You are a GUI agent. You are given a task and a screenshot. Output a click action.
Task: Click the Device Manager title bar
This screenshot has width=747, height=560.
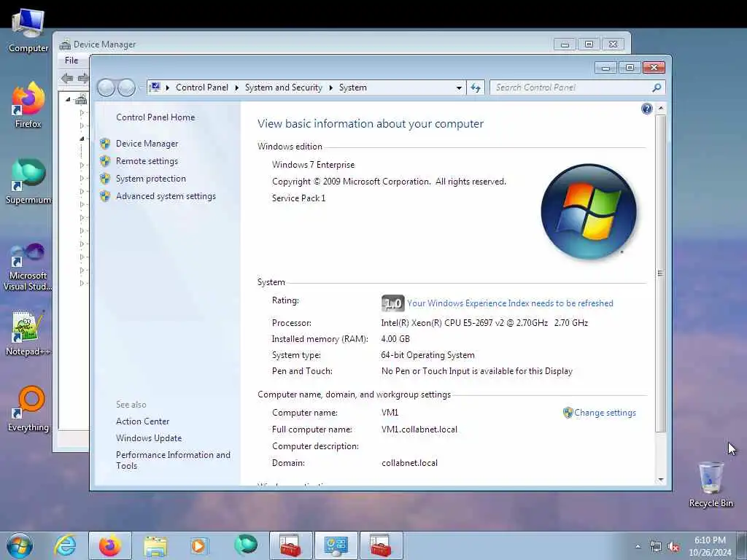coord(305,44)
